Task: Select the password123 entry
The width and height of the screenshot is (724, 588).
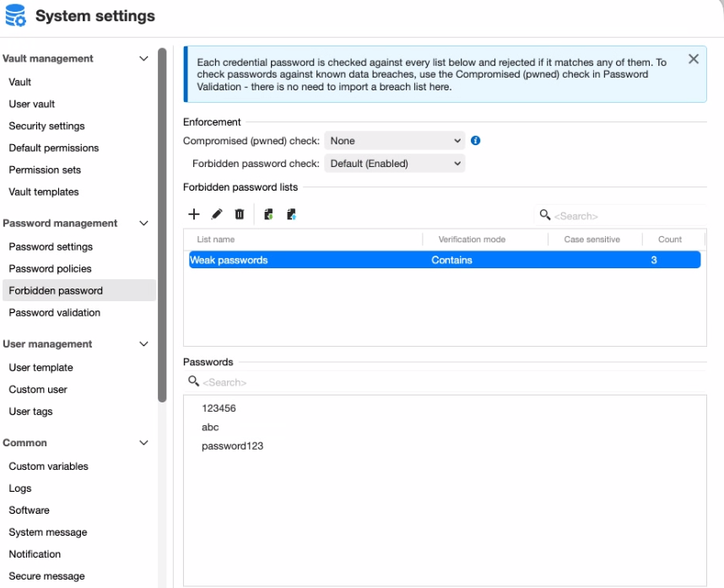Action: 232,445
